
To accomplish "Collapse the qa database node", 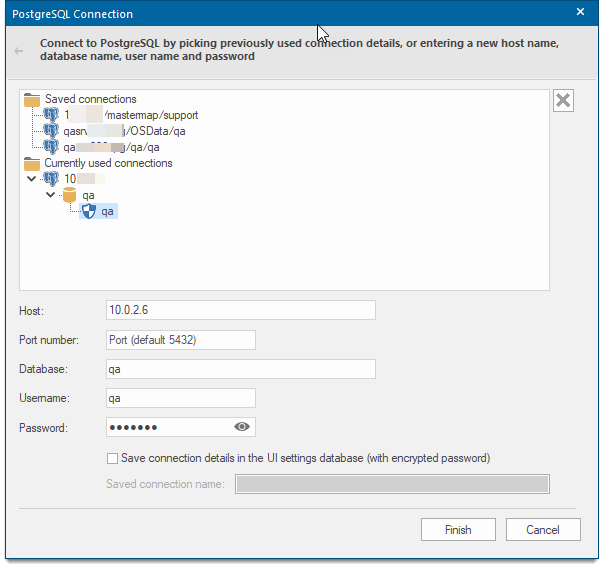I will click(50, 195).
